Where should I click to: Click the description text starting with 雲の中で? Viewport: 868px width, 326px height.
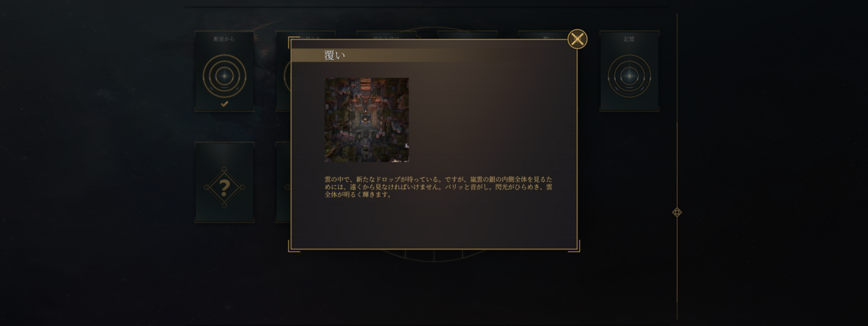(x=438, y=186)
